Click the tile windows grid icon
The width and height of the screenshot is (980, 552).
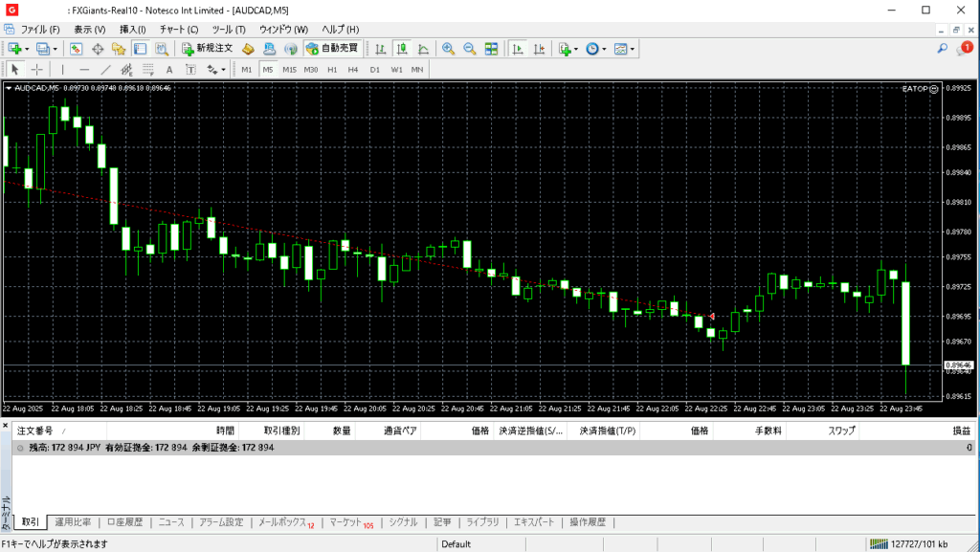[x=491, y=49]
